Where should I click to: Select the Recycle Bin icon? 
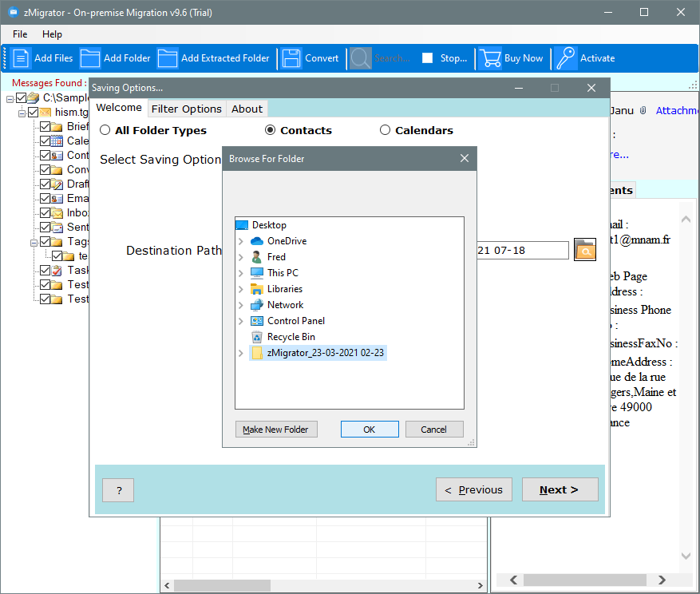tap(257, 337)
